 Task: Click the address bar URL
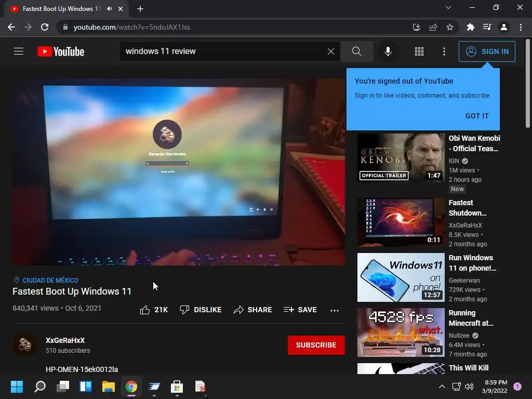click(131, 27)
